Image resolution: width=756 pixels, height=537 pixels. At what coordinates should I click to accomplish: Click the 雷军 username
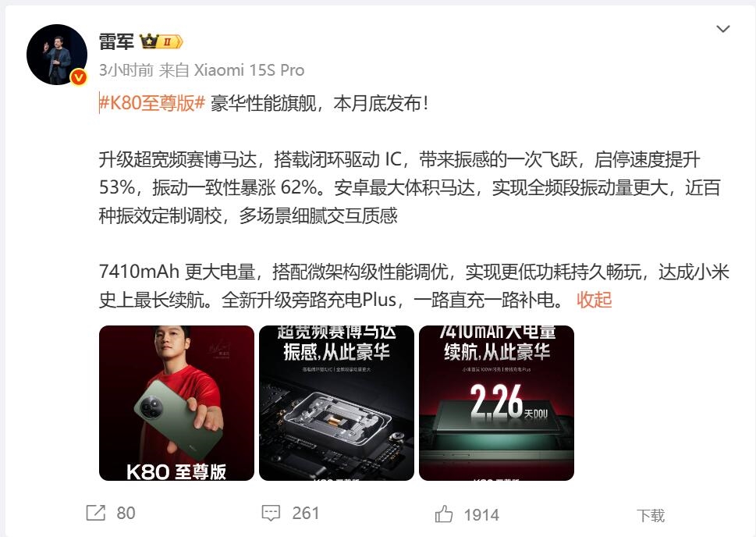click(x=116, y=42)
